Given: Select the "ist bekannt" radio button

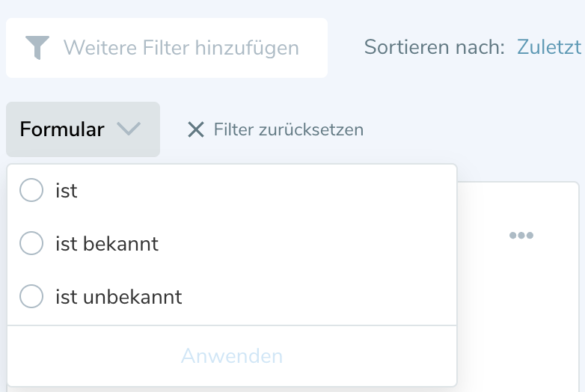Looking at the screenshot, I should click(31, 244).
